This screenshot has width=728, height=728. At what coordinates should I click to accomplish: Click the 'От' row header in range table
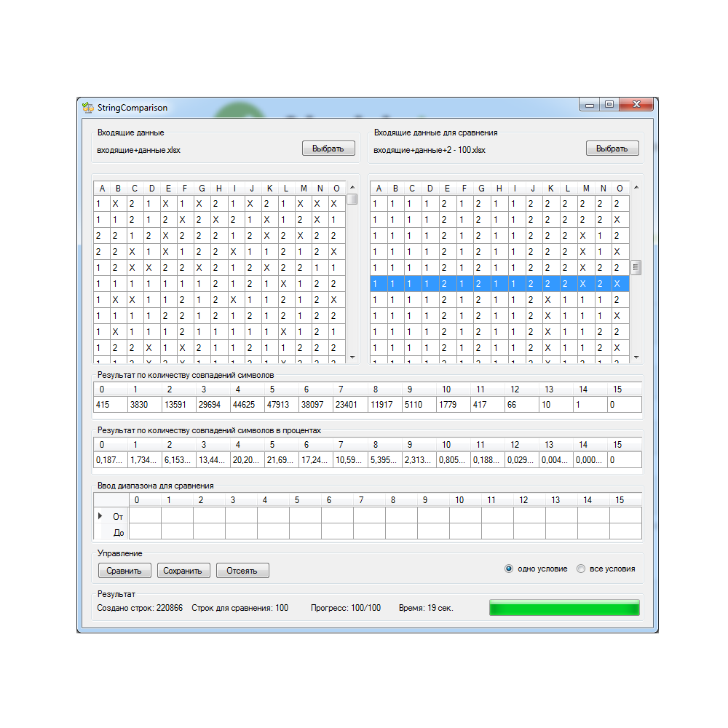[111, 516]
